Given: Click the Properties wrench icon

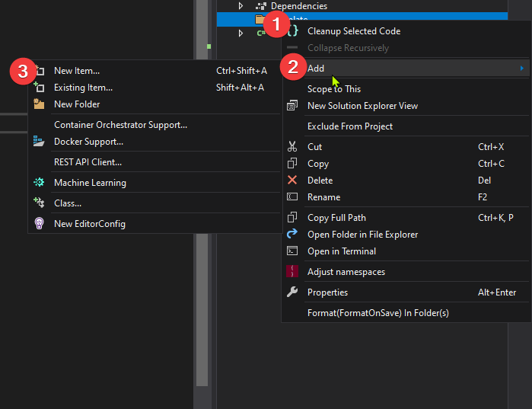Looking at the screenshot, I should click(x=292, y=292).
